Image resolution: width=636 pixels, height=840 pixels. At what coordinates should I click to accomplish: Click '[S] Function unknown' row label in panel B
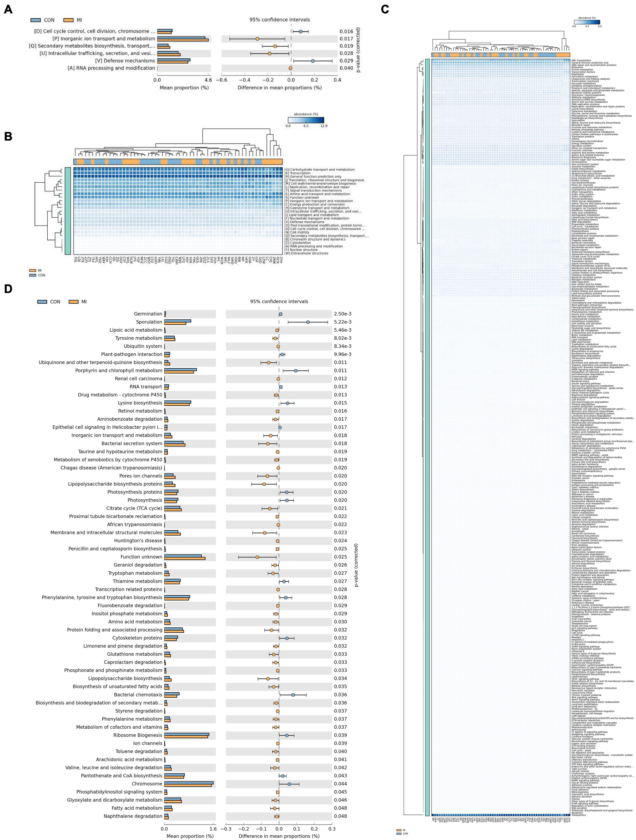[x=302, y=197]
